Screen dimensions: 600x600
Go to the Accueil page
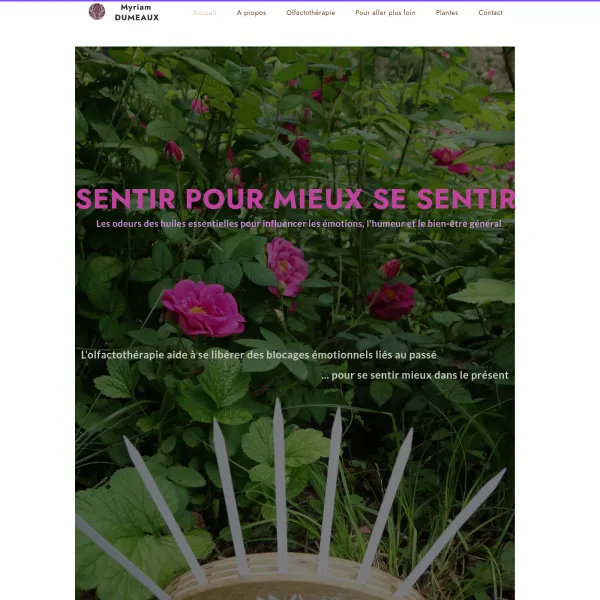[x=204, y=13]
